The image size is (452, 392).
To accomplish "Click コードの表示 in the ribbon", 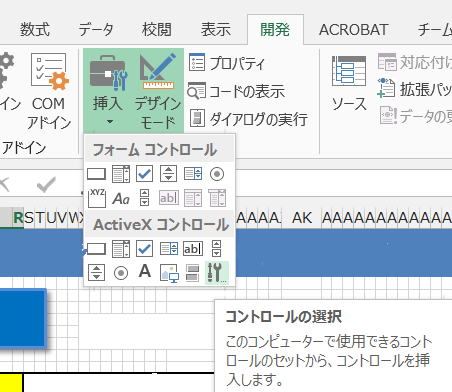I will [236, 91].
